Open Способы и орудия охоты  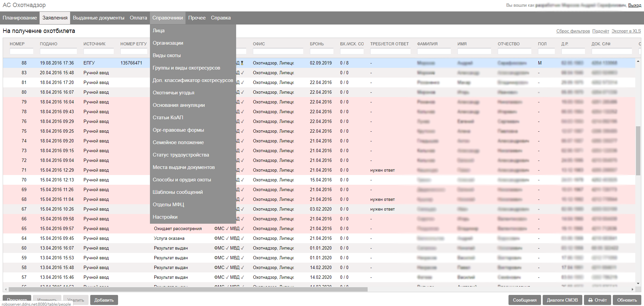[x=193, y=180]
